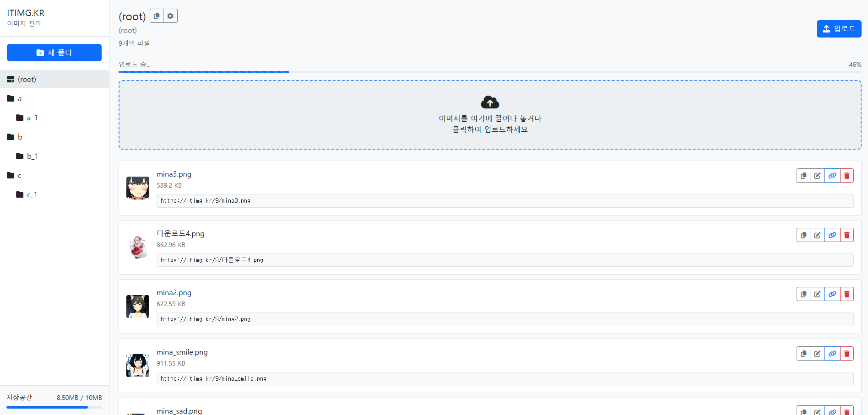Click link icon for mina_smile.png
This screenshot has width=868, height=415.
coord(832,354)
